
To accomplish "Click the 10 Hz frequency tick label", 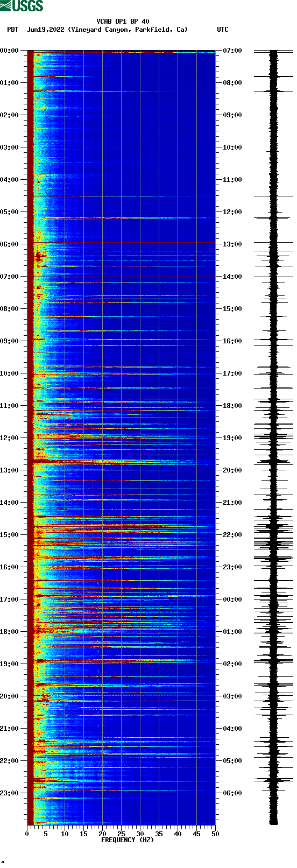I will [65, 834].
